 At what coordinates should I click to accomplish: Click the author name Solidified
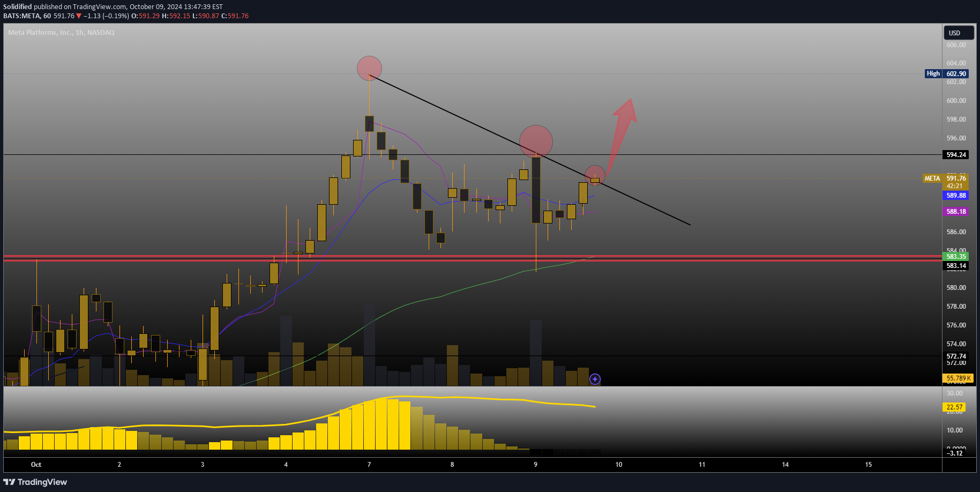pos(18,7)
